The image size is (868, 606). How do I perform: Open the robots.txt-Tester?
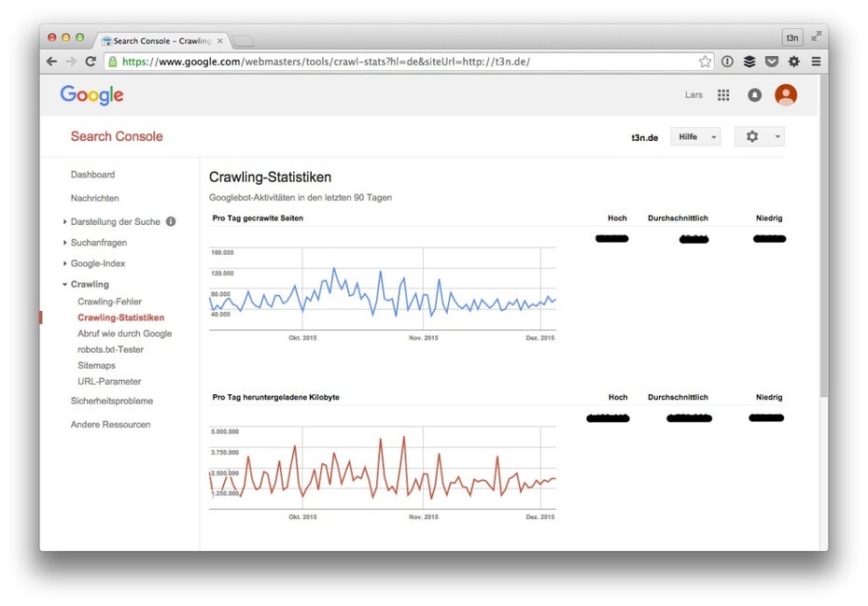coord(111,350)
